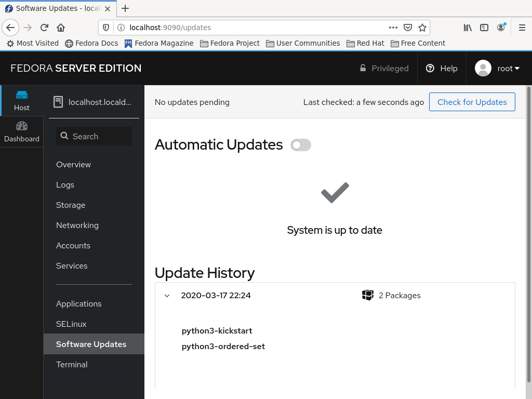Click Check for Updates button
532x399 pixels.
point(472,102)
